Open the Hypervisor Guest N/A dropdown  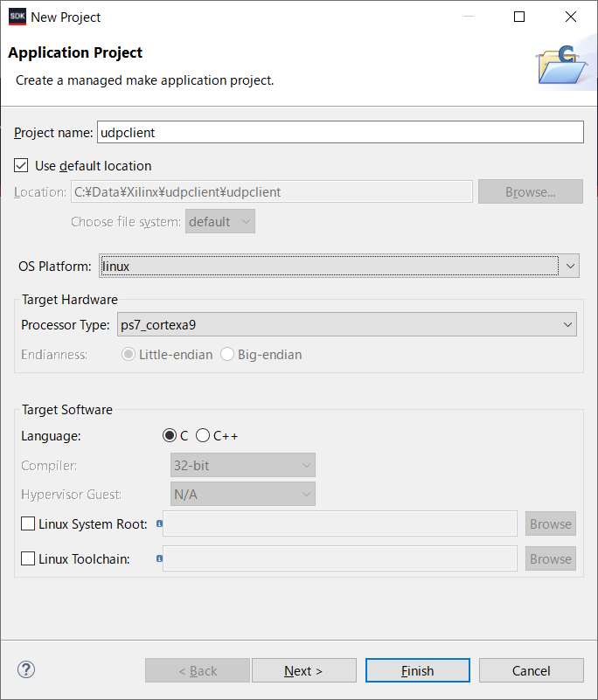point(243,495)
